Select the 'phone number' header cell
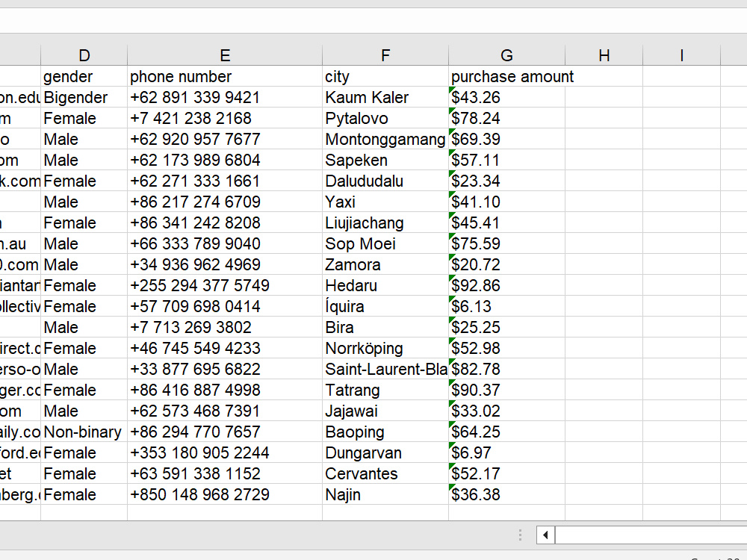The image size is (747, 560). (x=225, y=76)
